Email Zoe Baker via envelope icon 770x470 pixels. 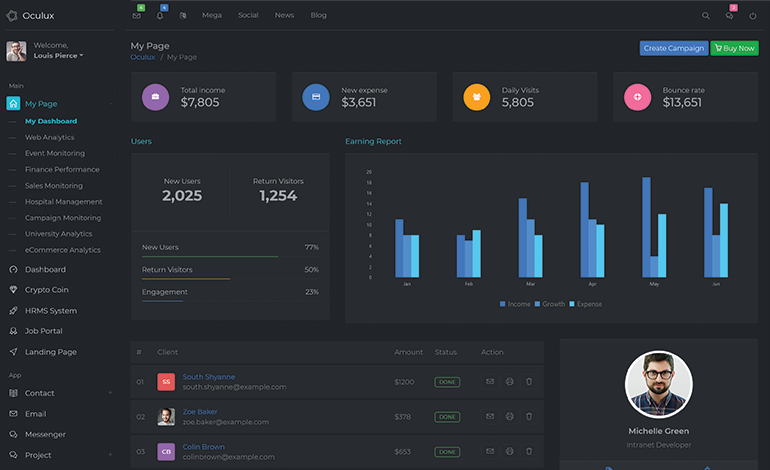pyautogui.click(x=490, y=416)
